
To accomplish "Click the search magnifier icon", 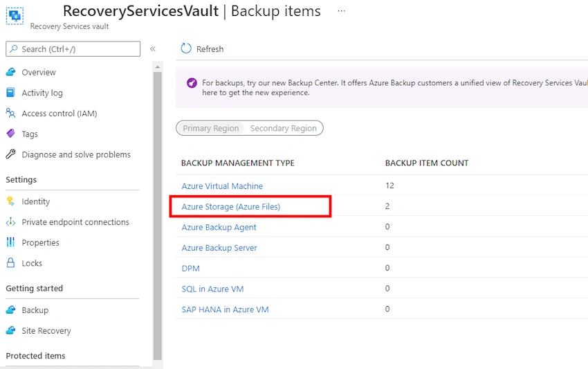I will [14, 48].
